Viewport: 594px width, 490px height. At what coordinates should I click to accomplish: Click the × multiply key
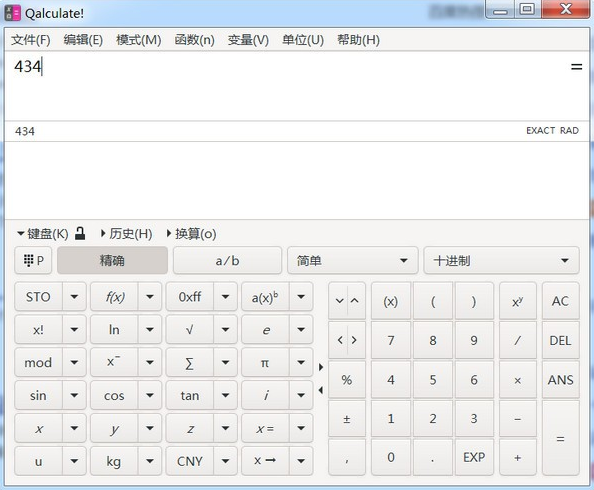point(517,379)
